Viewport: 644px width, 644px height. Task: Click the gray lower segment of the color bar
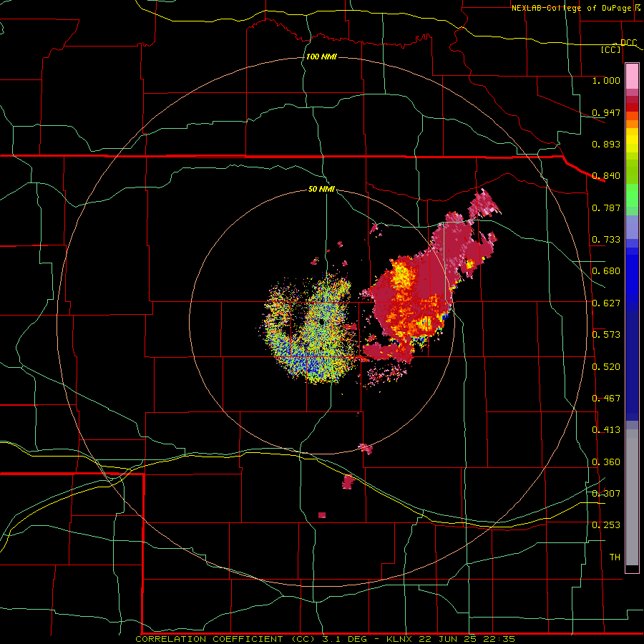click(632, 497)
